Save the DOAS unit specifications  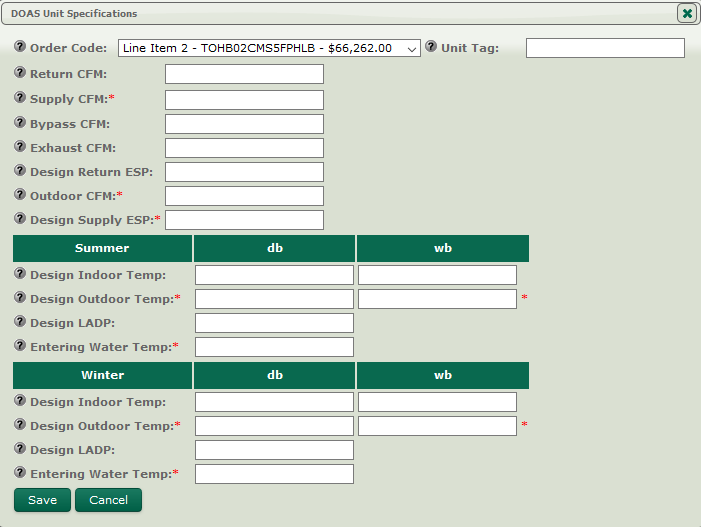coord(43,500)
